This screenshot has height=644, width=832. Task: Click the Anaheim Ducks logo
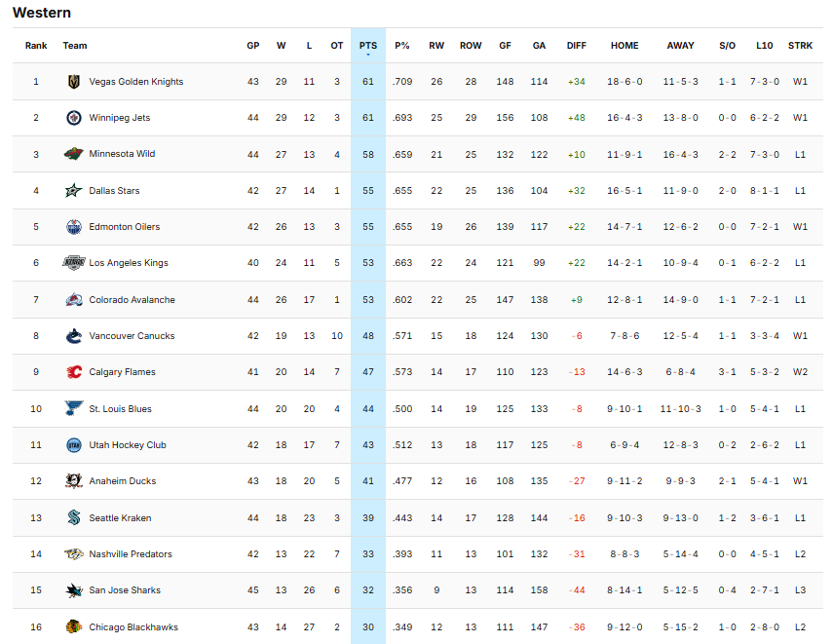[74, 481]
